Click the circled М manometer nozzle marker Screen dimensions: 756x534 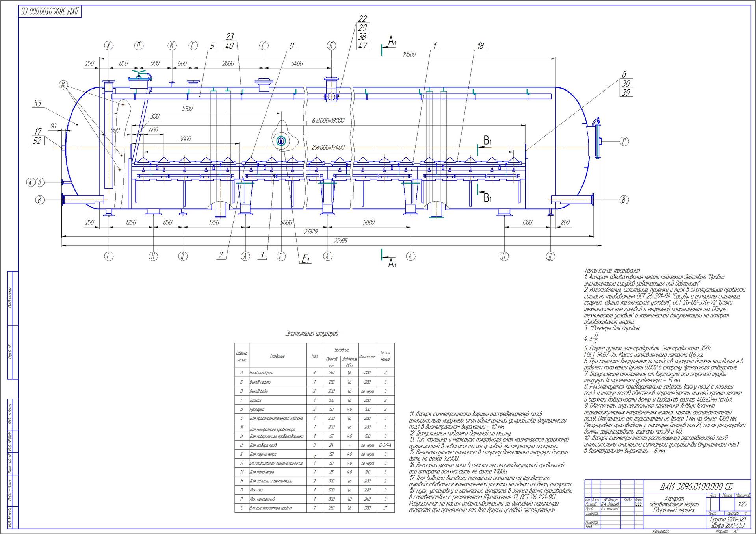point(172,46)
